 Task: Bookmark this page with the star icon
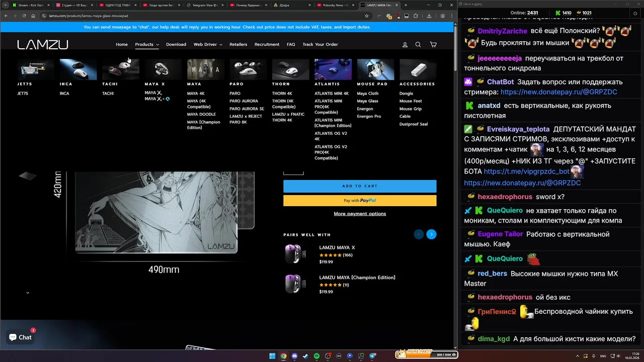click(x=366, y=16)
